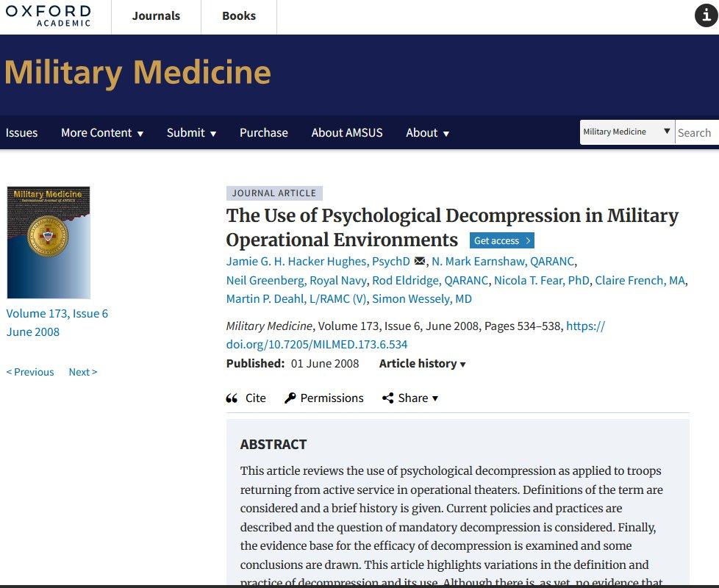Open author Neil Greenberg, Royal Navy
This screenshot has width=719, height=588.
(x=296, y=280)
